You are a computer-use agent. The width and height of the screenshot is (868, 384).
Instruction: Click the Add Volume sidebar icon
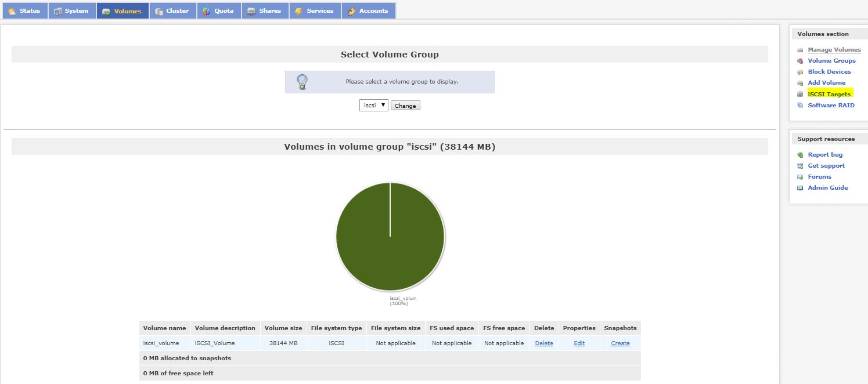[800, 83]
